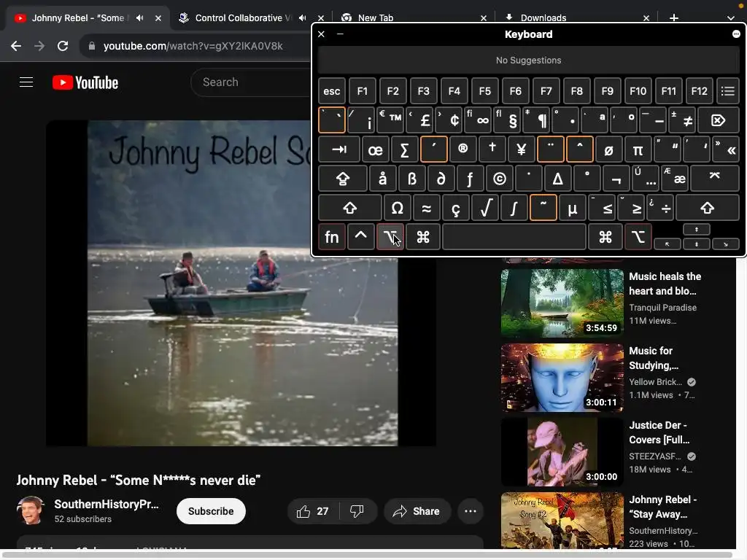
Task: Toggle the left shift key
Action: 349,208
